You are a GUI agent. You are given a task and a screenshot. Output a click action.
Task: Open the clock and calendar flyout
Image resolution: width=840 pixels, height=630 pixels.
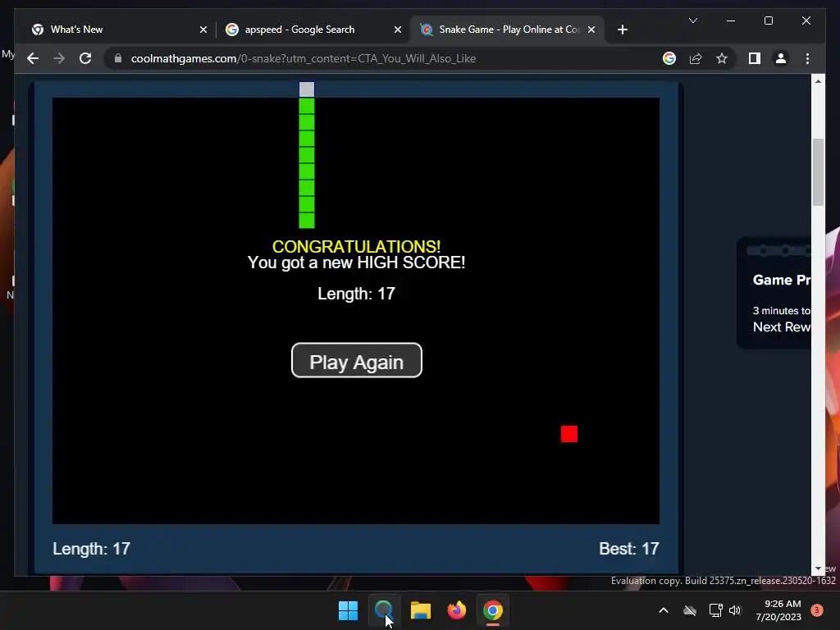click(778, 610)
